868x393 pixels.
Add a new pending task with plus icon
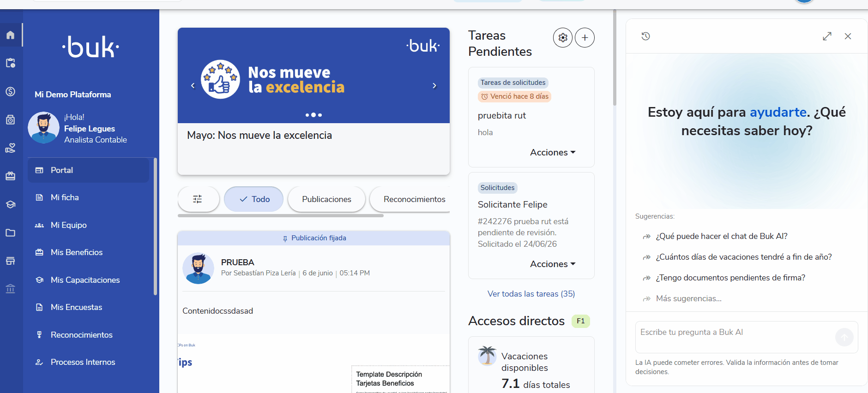pyautogui.click(x=585, y=38)
